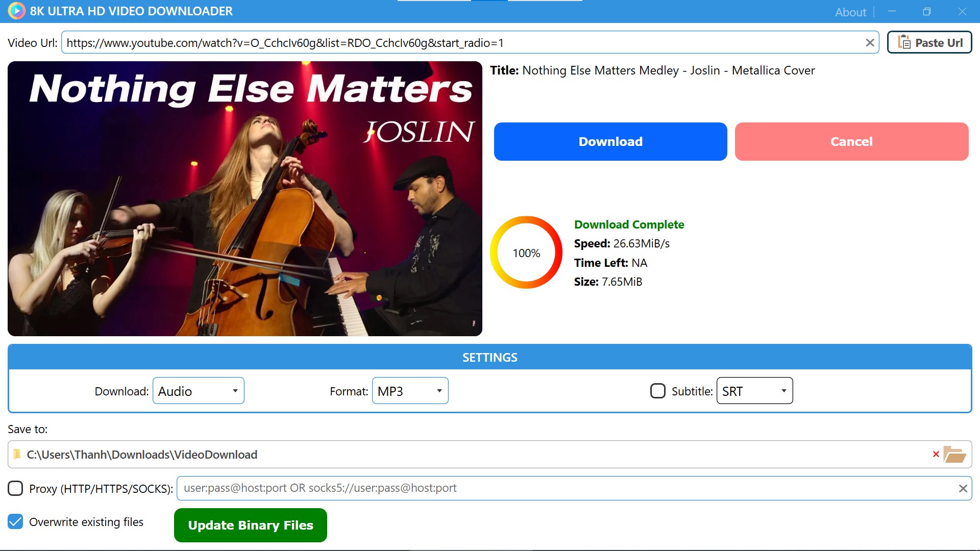980x551 pixels.
Task: Click red X to reset save path
Action: pyautogui.click(x=936, y=454)
